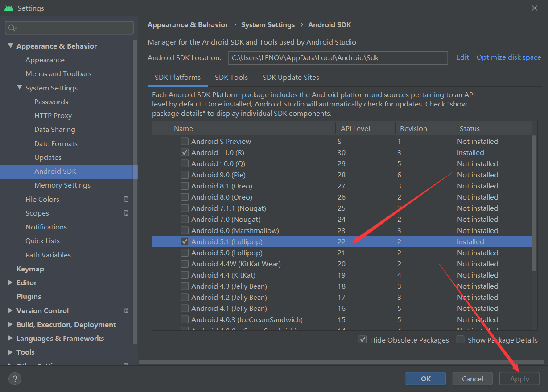Click the SDK table vertical scrollbar

click(534, 203)
